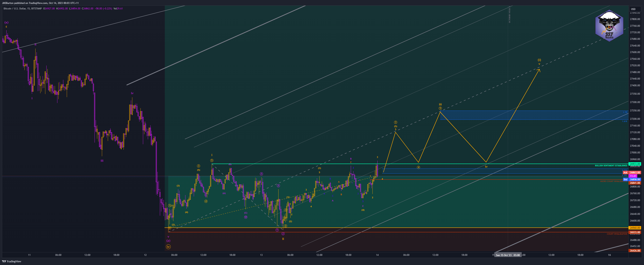Click the 26533.00 red price label
Viewport: 644px width, 265px height.
pyautogui.click(x=635, y=232)
